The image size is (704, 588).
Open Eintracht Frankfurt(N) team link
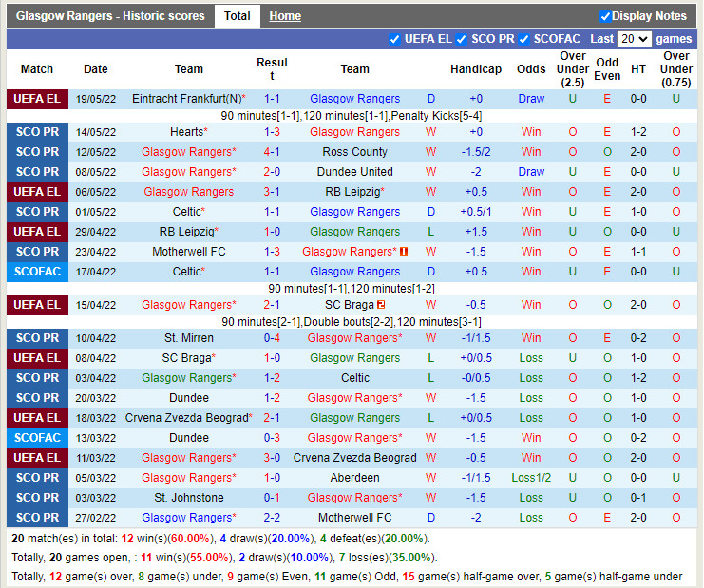click(x=187, y=99)
